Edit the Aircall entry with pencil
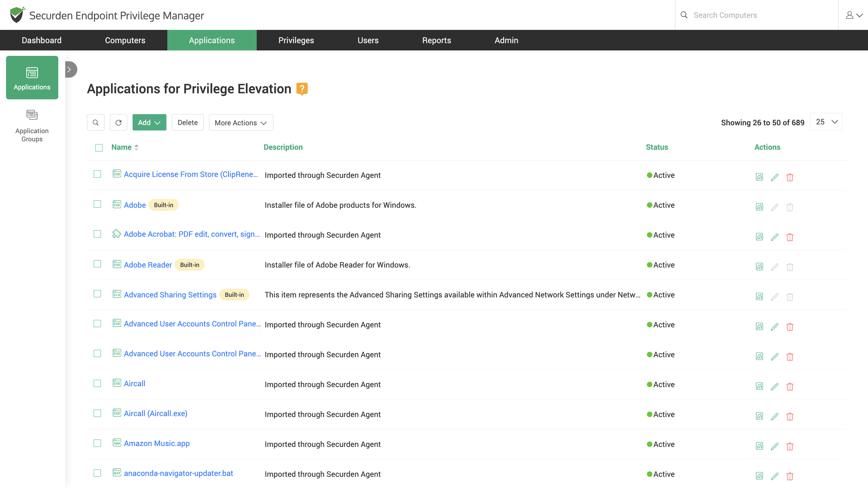Viewport: 868px width, 488px height. [x=775, y=387]
